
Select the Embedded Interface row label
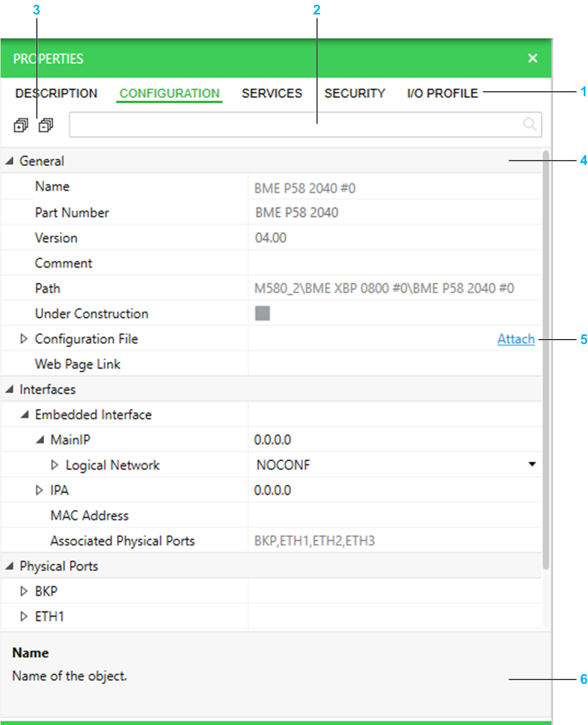93,415
